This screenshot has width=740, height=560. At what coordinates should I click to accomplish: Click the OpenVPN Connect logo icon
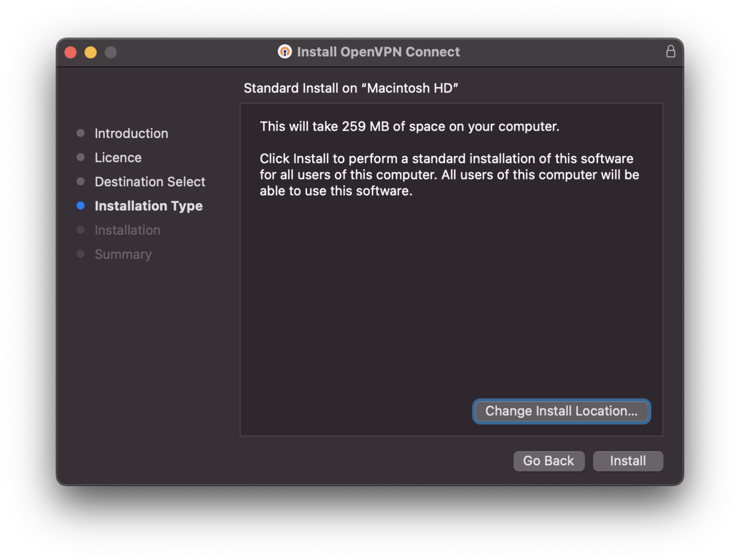pyautogui.click(x=284, y=52)
